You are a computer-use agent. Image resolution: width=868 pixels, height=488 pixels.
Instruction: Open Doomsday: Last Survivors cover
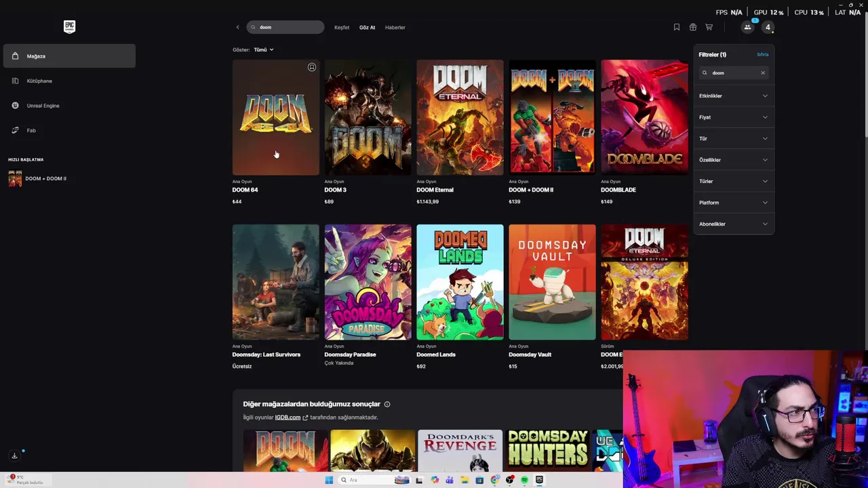coord(275,282)
